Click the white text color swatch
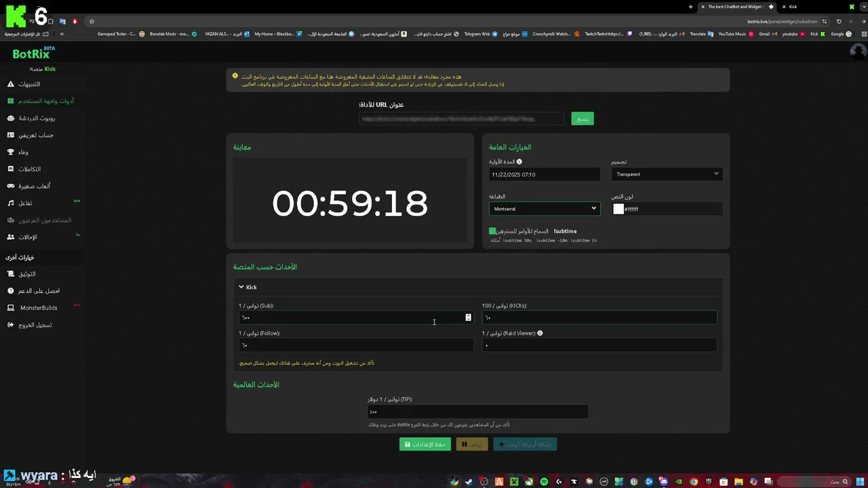This screenshot has height=488, width=868. (x=618, y=209)
